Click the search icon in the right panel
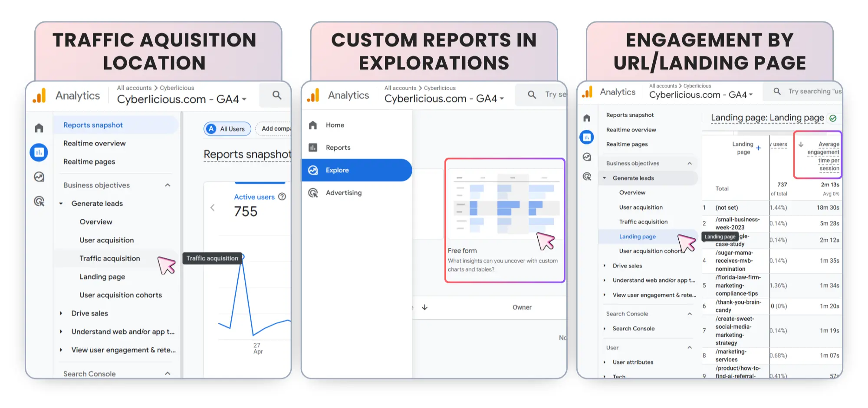 click(777, 91)
